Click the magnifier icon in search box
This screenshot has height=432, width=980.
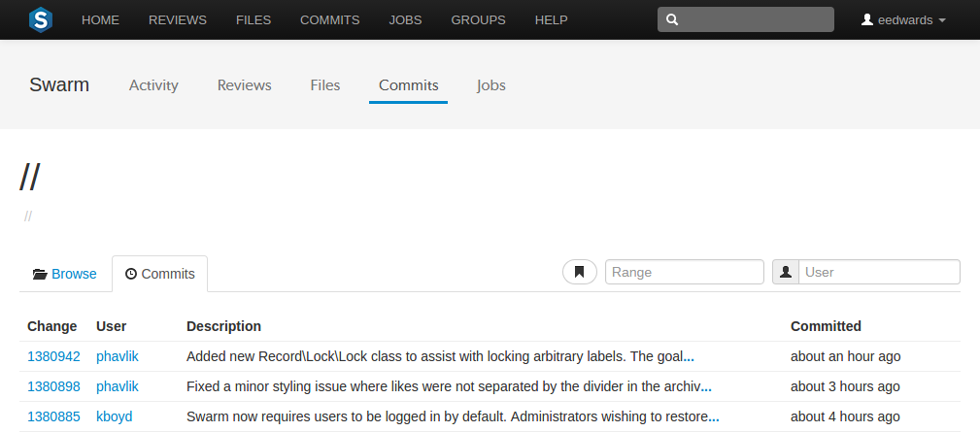point(672,20)
